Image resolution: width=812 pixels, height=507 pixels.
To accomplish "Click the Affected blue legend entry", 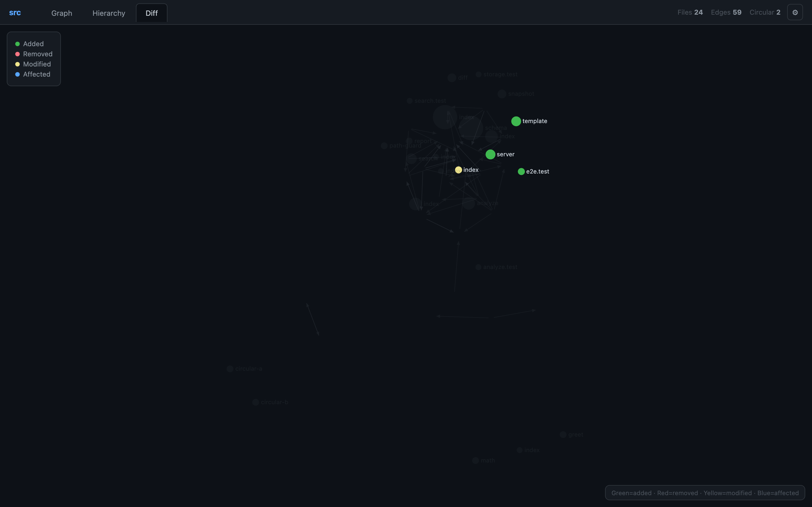I will click(33, 74).
